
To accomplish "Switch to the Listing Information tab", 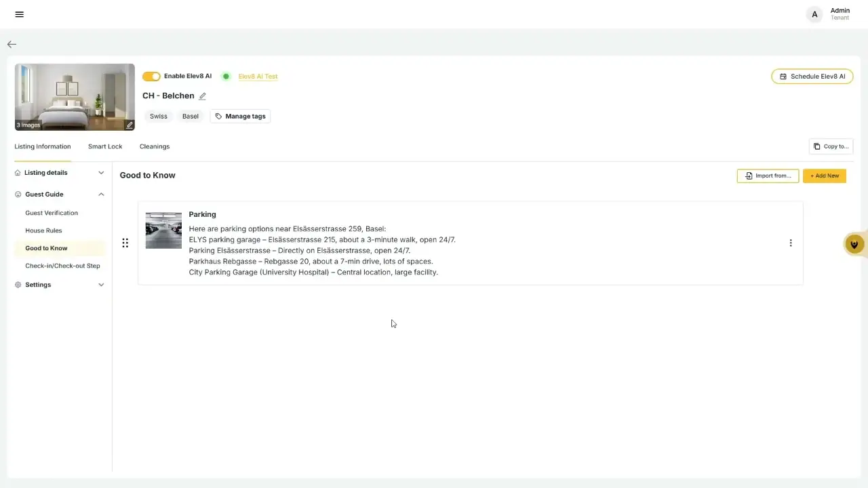I will tap(43, 146).
